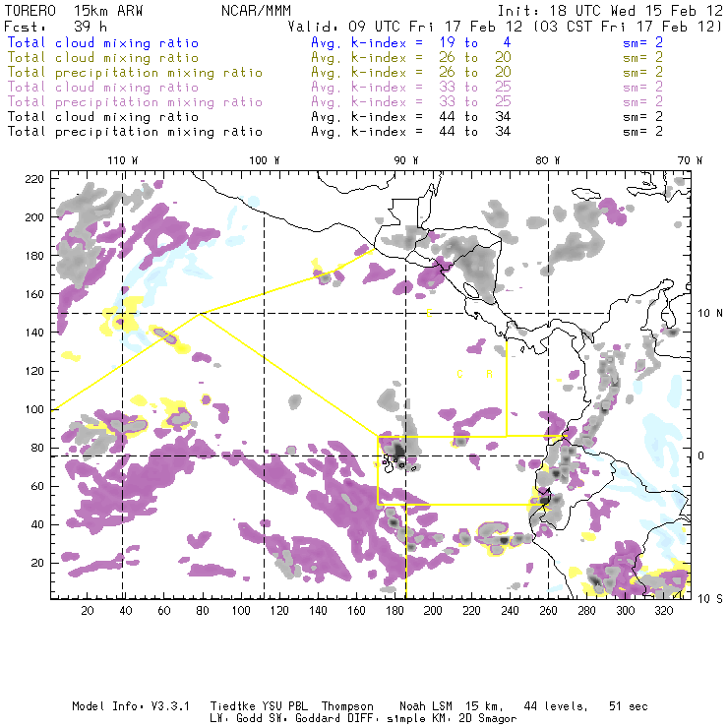
Task: Click the "220" vertical axis tick label
Action: coord(34,179)
